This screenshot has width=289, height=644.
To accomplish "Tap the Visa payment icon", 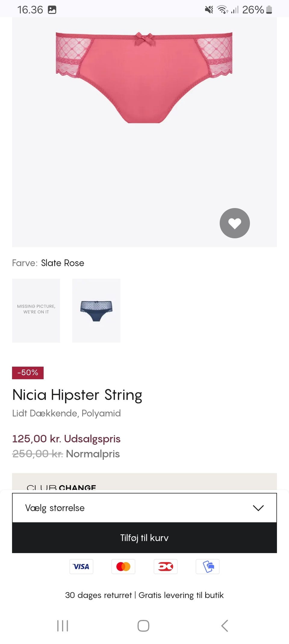I will [81, 567].
